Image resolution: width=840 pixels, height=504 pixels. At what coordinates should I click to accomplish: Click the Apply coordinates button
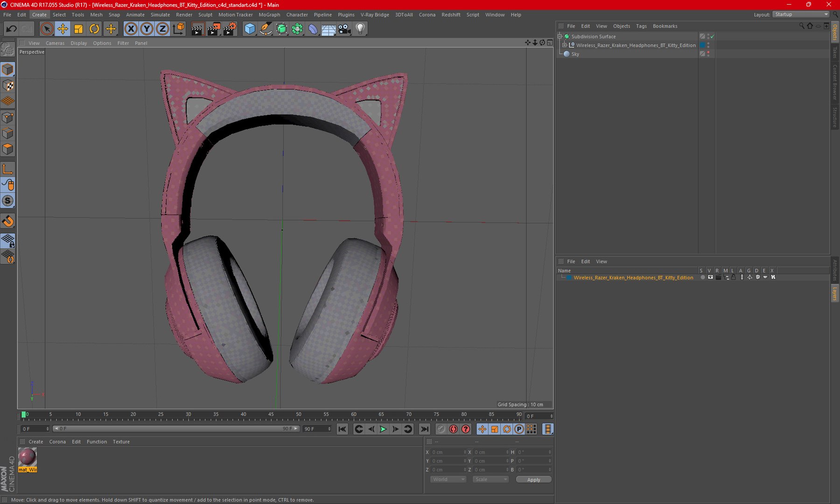click(x=533, y=480)
